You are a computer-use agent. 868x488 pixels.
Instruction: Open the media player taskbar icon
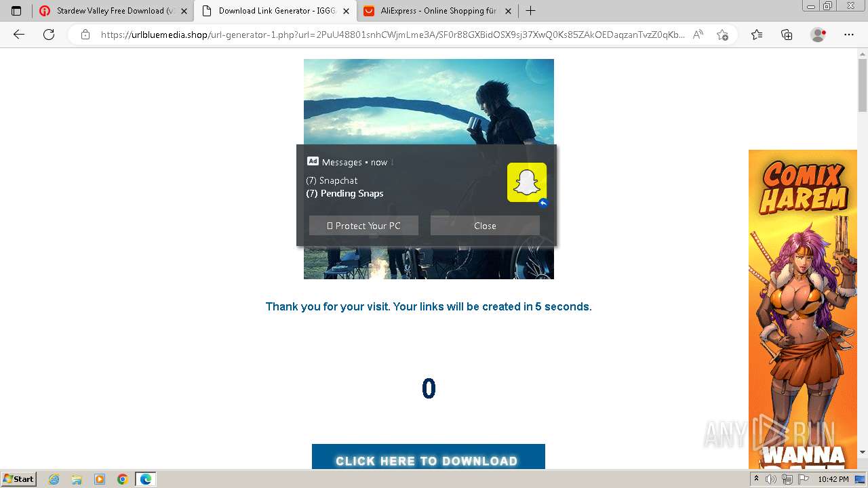[x=100, y=479]
